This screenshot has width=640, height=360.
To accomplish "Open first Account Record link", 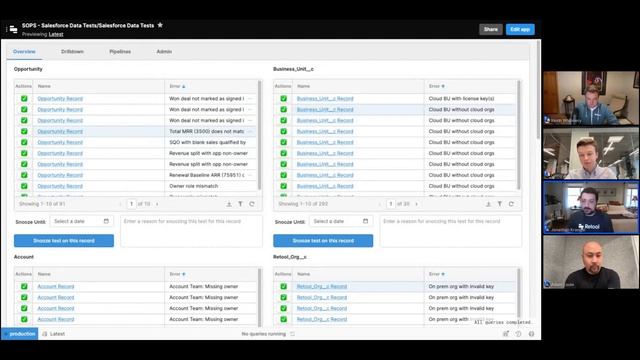I will click(56, 287).
